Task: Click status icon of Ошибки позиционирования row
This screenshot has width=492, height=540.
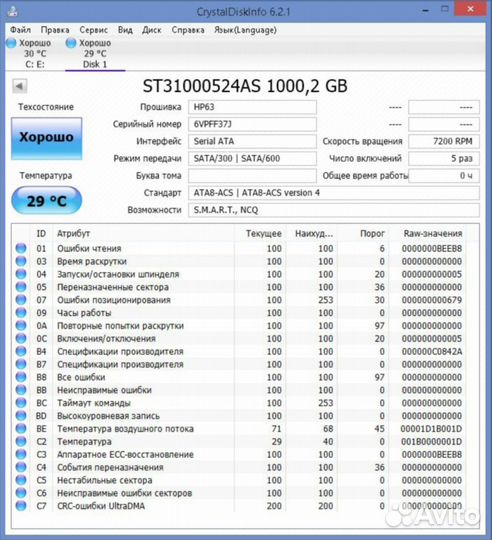Action: [21, 300]
